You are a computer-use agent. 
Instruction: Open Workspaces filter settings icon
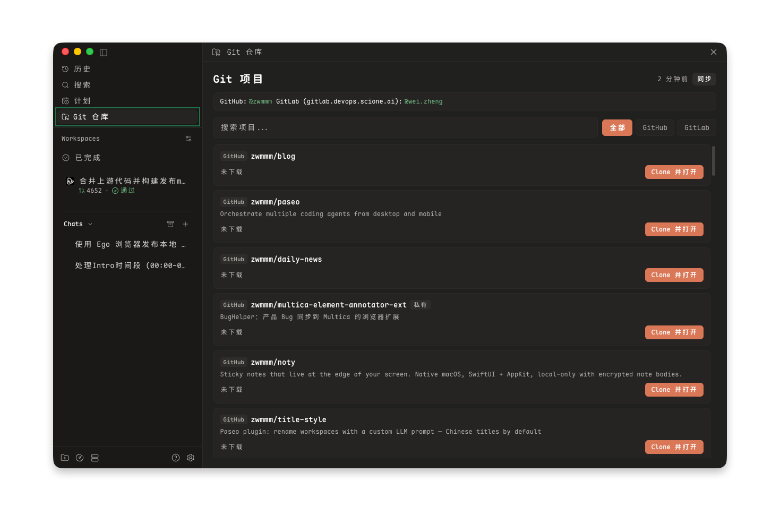188,139
